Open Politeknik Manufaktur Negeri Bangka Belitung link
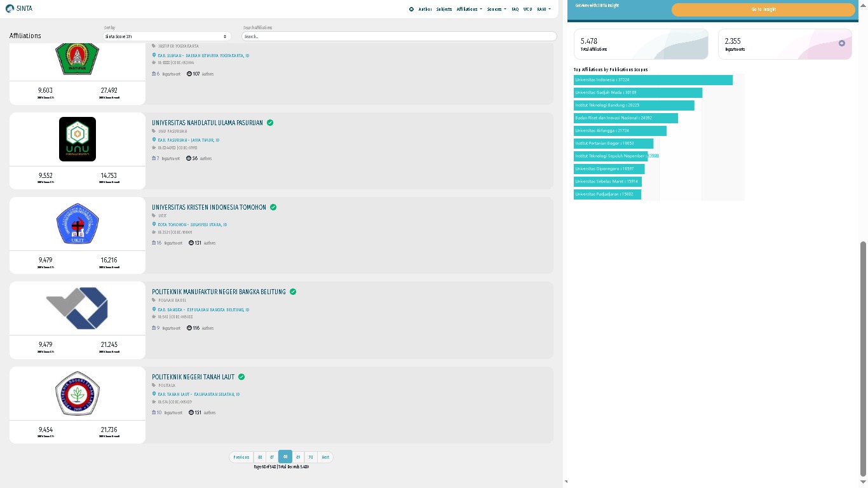The image size is (868, 488). click(219, 292)
